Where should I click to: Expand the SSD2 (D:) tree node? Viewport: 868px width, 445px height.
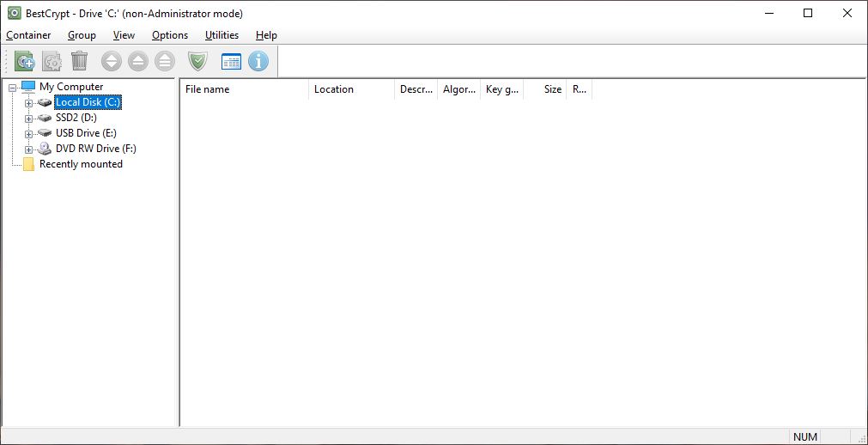[x=28, y=119]
